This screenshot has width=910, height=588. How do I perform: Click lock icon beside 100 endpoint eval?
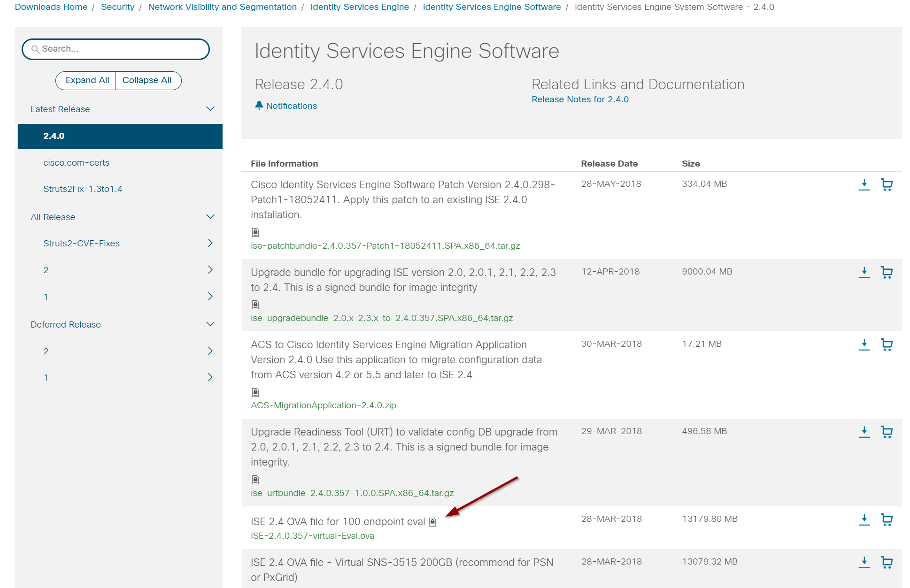click(432, 522)
